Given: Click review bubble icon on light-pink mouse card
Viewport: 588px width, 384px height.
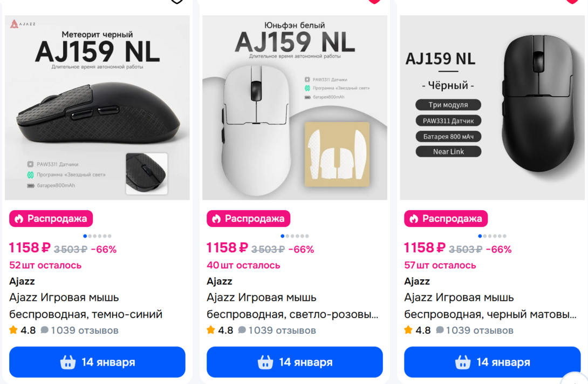Looking at the screenshot, I should [242, 330].
